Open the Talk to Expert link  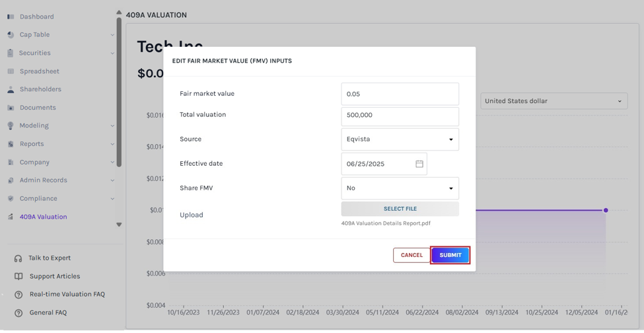click(x=50, y=258)
